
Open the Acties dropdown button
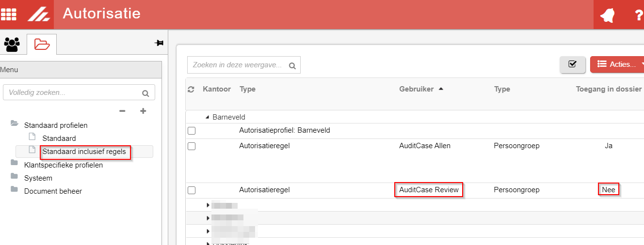coord(617,64)
